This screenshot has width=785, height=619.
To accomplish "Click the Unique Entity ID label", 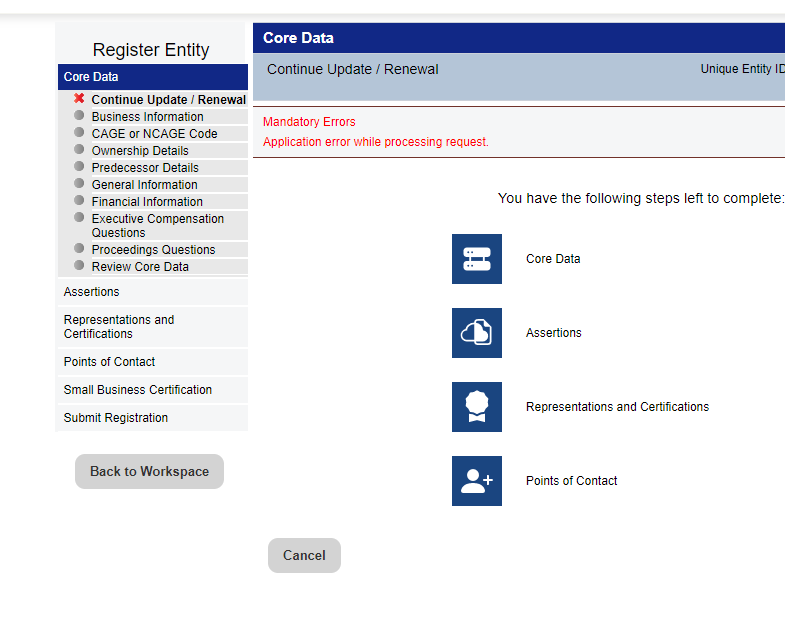I will coord(742,69).
